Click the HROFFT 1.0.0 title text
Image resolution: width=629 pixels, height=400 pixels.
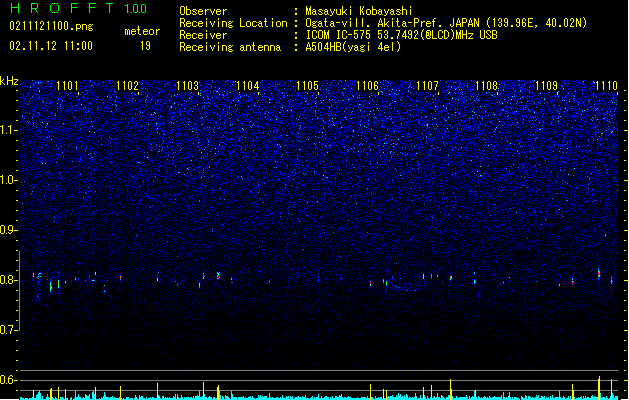click(x=78, y=8)
